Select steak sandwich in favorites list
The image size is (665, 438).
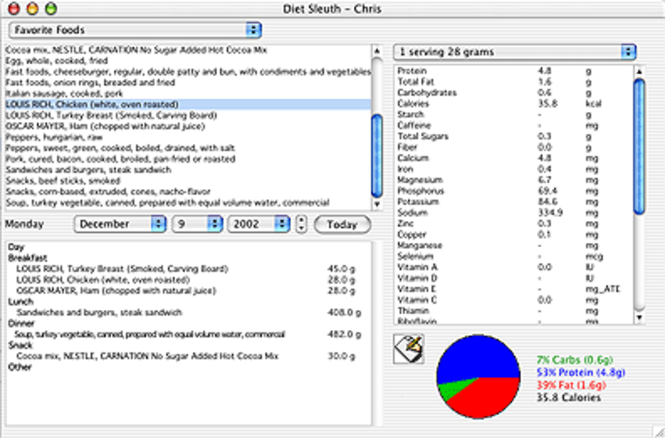[187, 170]
